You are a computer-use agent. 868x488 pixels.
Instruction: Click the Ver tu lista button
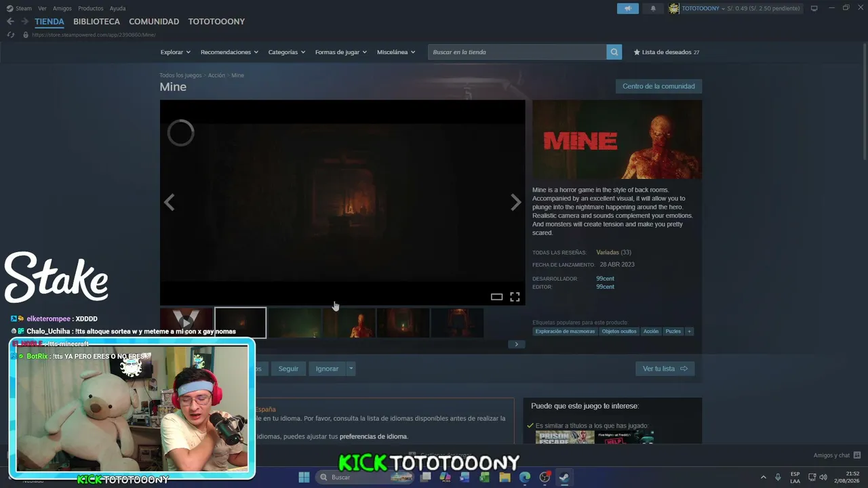coord(665,369)
